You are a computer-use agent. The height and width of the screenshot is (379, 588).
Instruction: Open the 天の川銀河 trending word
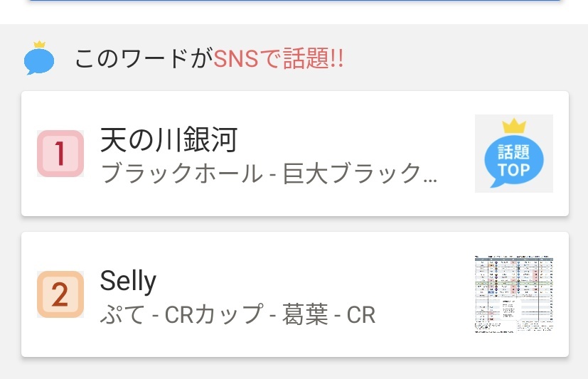coord(169,140)
